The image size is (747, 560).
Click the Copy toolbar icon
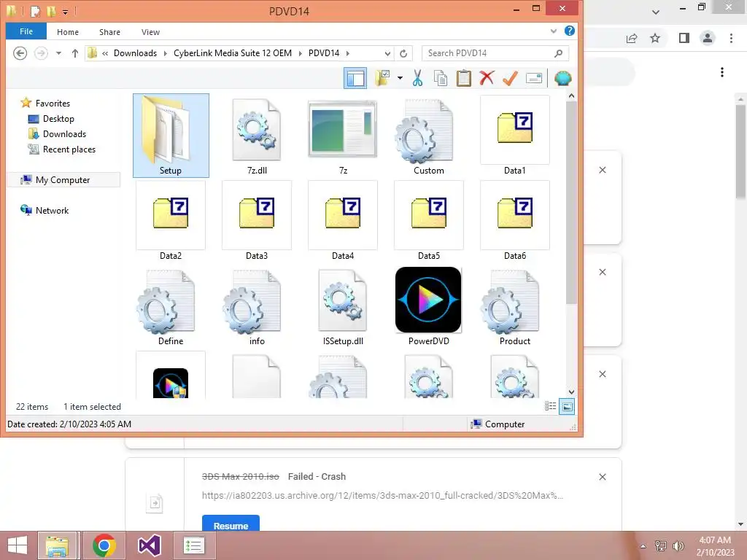coord(441,78)
